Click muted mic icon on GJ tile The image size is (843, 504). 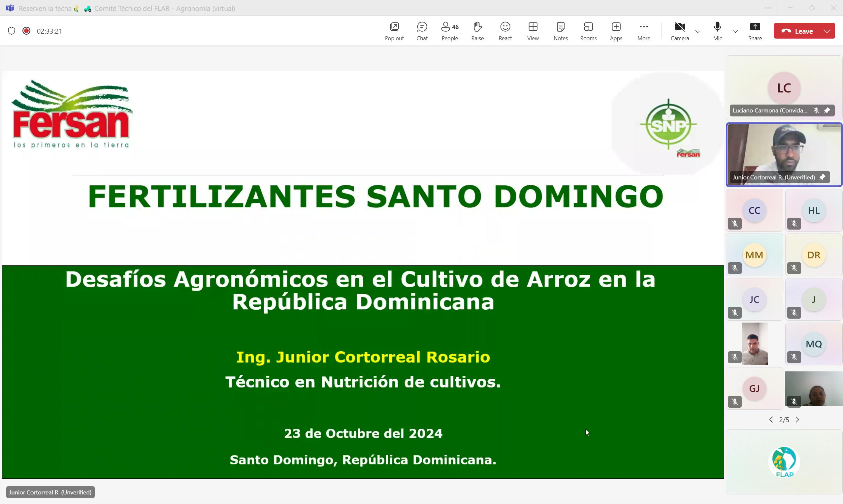coord(735,402)
